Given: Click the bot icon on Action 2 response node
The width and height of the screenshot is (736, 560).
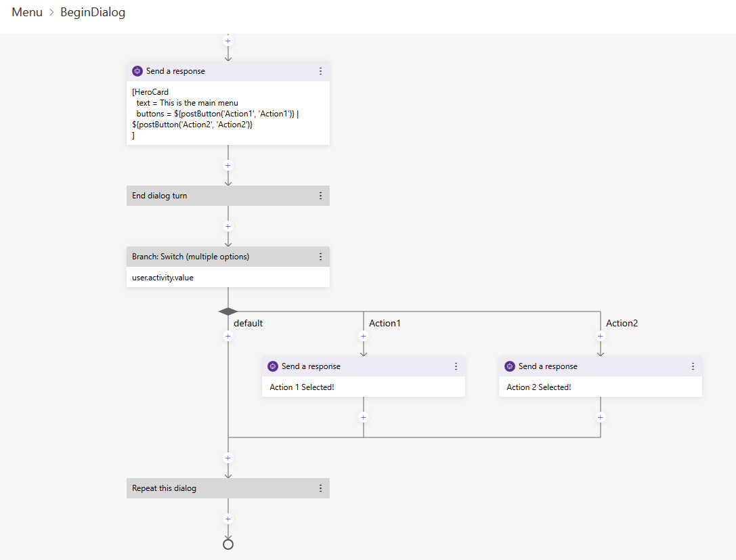Looking at the screenshot, I should (x=509, y=366).
